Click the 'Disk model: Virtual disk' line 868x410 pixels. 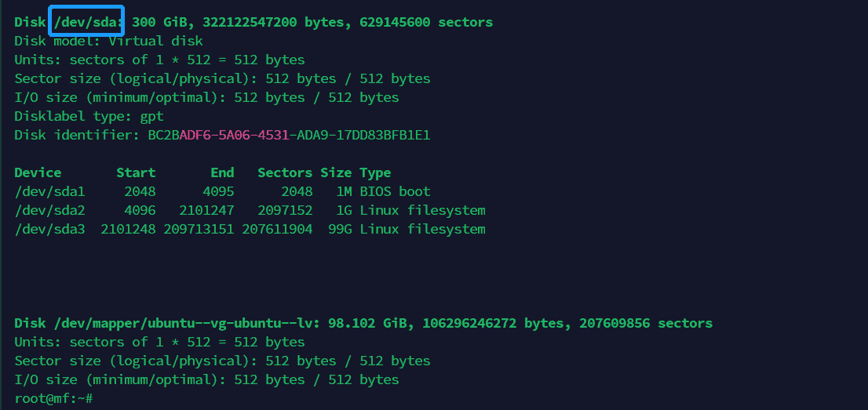[108, 41]
